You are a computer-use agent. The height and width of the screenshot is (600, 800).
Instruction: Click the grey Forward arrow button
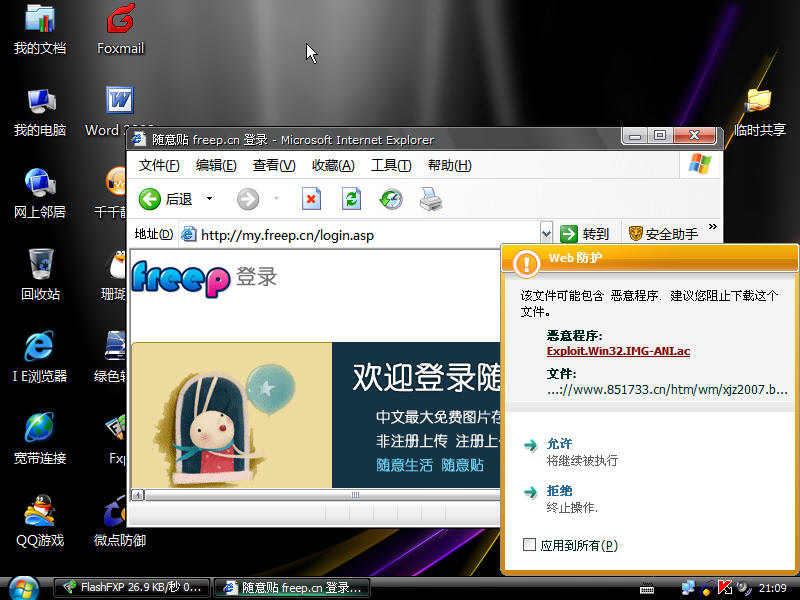(248, 199)
